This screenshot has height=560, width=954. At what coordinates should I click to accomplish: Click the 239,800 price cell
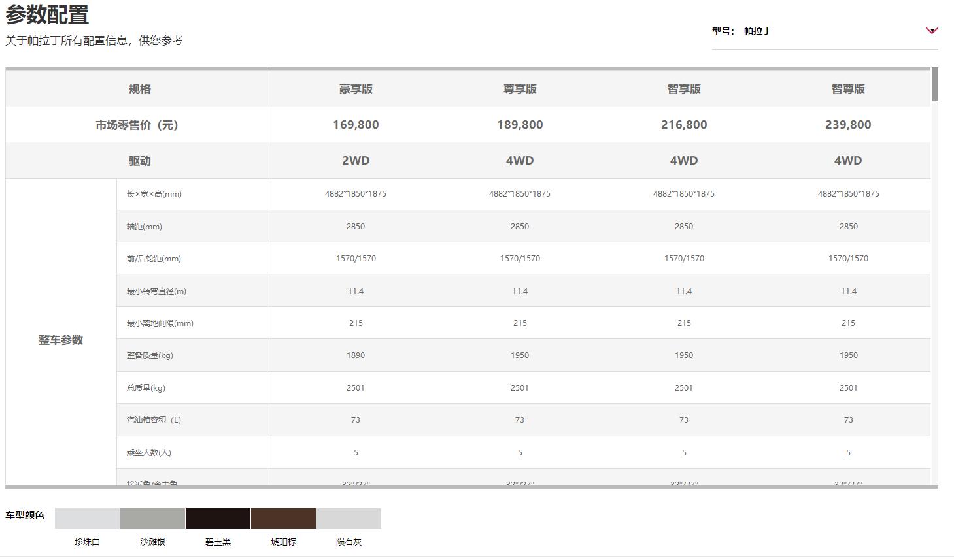[x=848, y=125]
